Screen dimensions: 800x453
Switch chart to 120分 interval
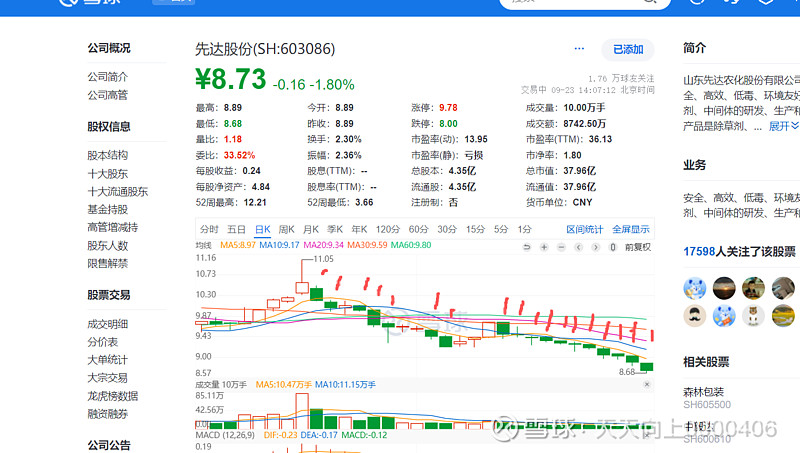pos(388,230)
